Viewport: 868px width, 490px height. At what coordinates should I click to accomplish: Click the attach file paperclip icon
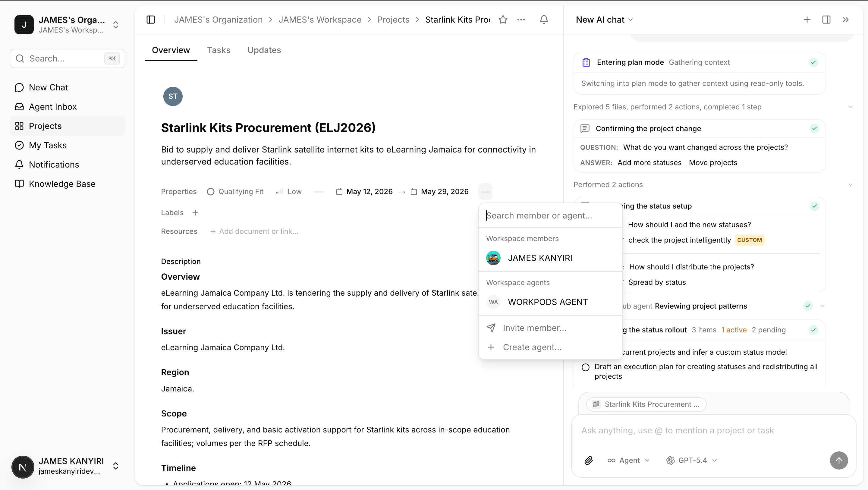(x=588, y=460)
